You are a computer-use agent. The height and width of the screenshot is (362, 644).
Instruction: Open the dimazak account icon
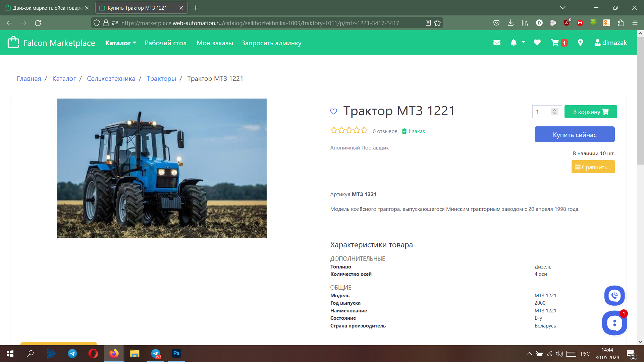click(597, 43)
